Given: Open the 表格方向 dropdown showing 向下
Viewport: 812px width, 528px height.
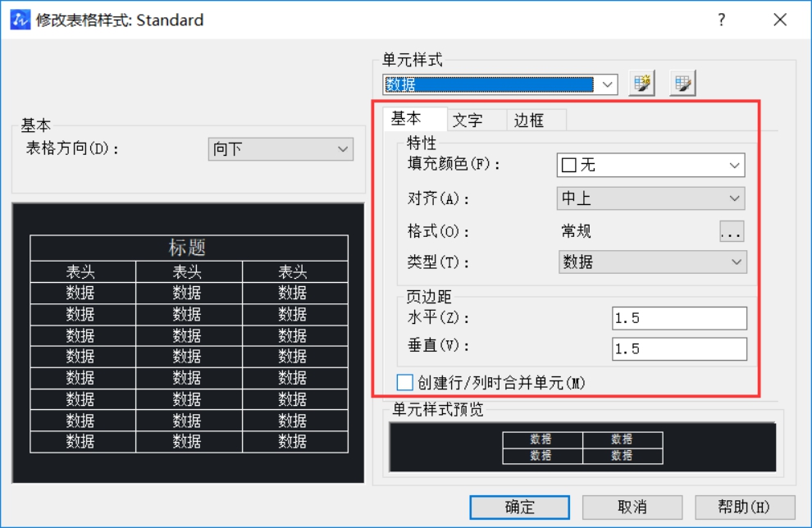Looking at the screenshot, I should coord(348,148).
